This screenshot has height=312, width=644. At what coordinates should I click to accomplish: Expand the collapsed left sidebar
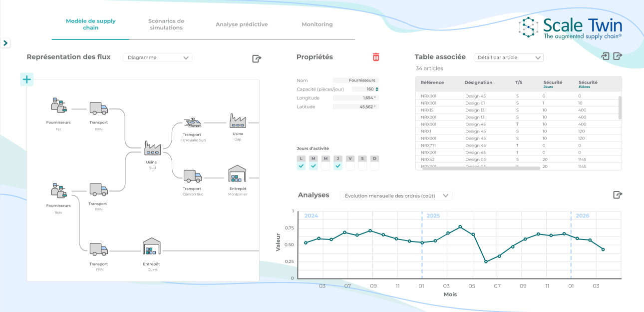pyautogui.click(x=5, y=43)
